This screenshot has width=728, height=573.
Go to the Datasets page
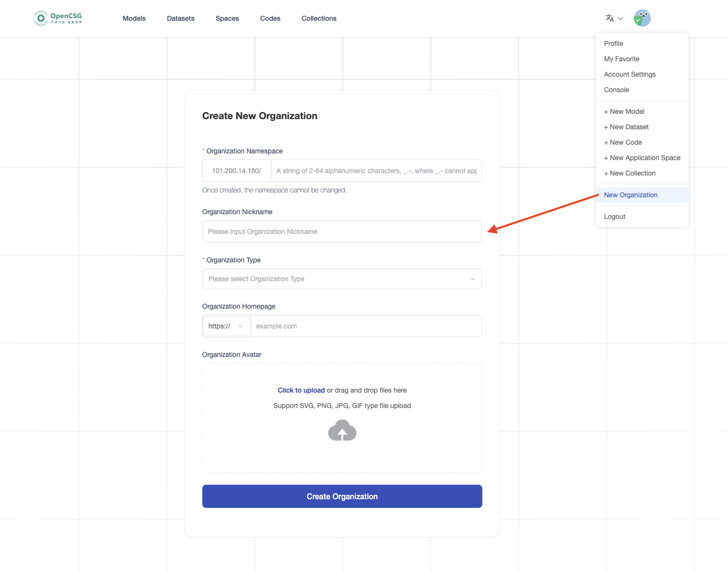180,18
